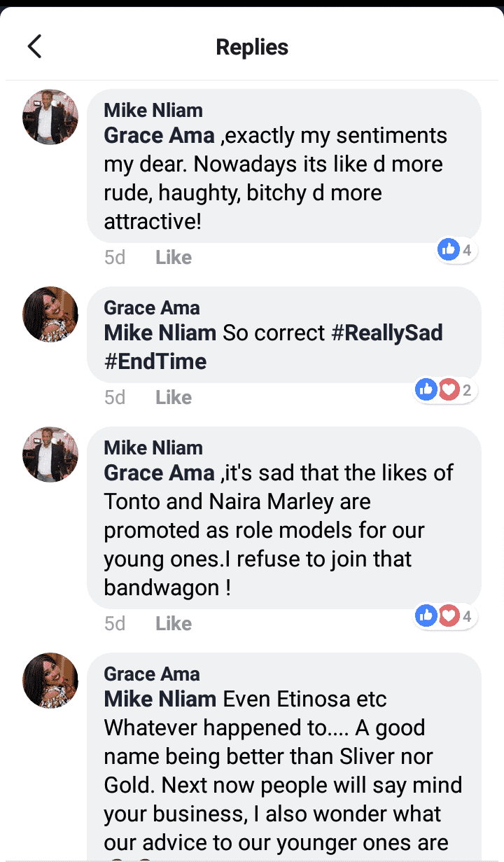The width and height of the screenshot is (504, 862).
Task: Open the #ReallySad hashtag
Action: click(386, 333)
